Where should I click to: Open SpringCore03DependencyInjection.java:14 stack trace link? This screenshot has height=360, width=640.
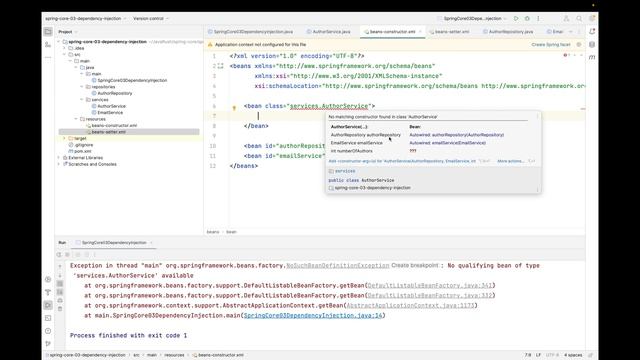313,315
